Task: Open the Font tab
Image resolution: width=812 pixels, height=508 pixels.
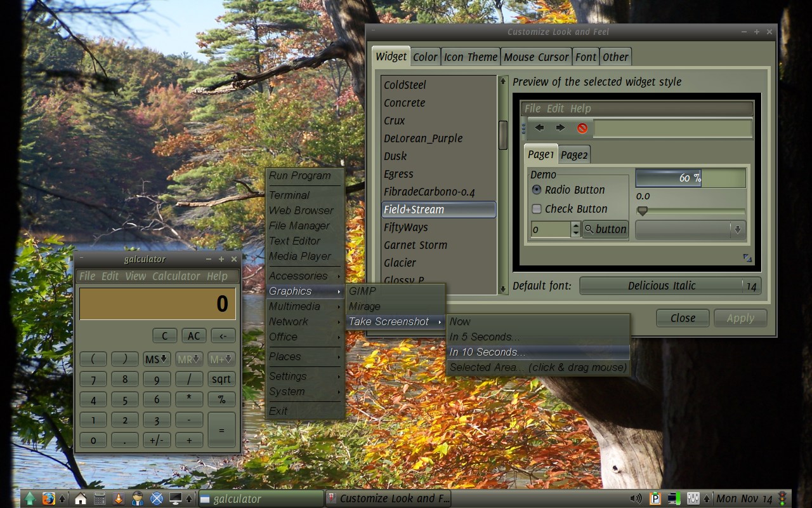Action: pos(586,57)
